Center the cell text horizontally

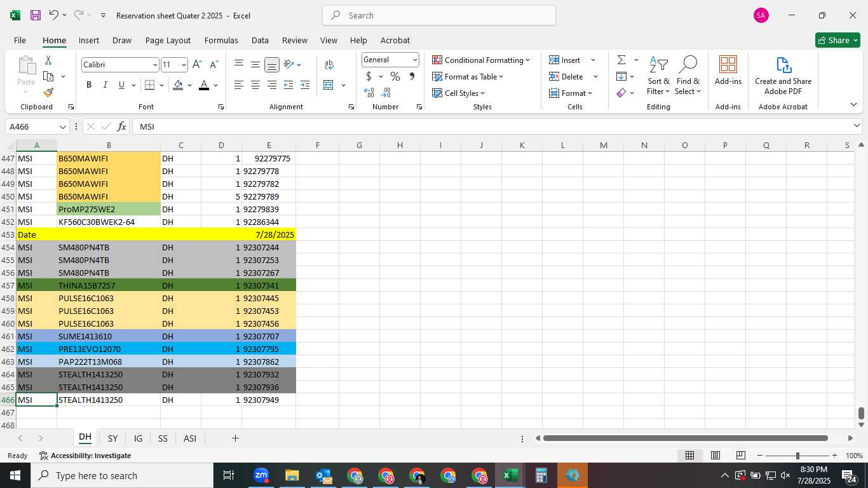click(255, 85)
